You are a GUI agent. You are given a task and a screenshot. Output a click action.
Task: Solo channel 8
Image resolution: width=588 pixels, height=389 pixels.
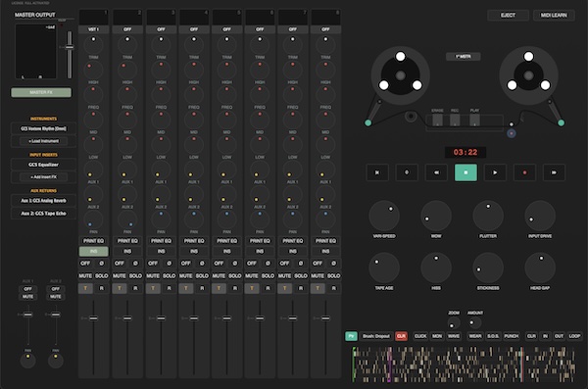coord(334,275)
